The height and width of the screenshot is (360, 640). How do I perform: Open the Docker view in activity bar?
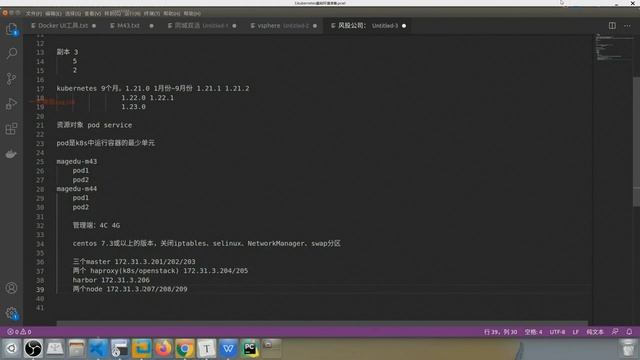coord(11,154)
